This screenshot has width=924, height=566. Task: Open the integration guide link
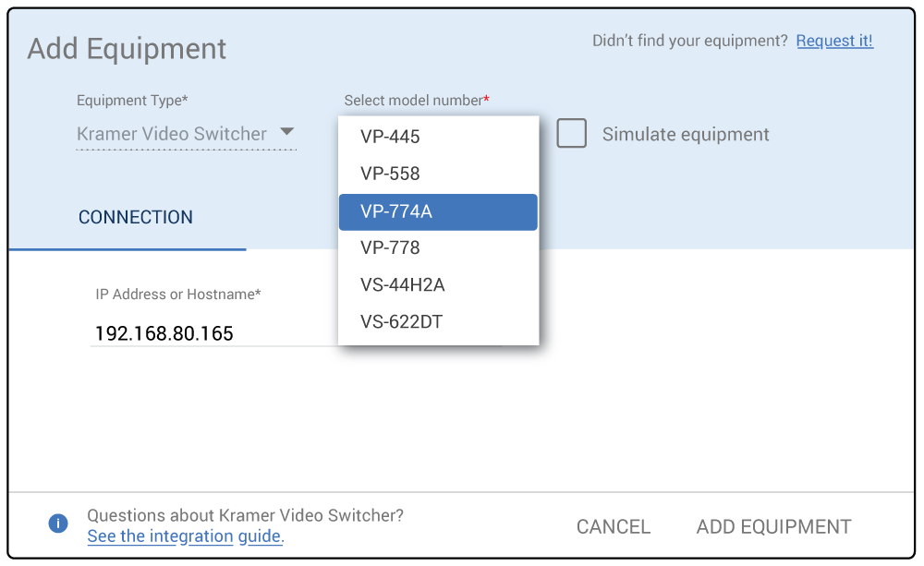(185, 536)
